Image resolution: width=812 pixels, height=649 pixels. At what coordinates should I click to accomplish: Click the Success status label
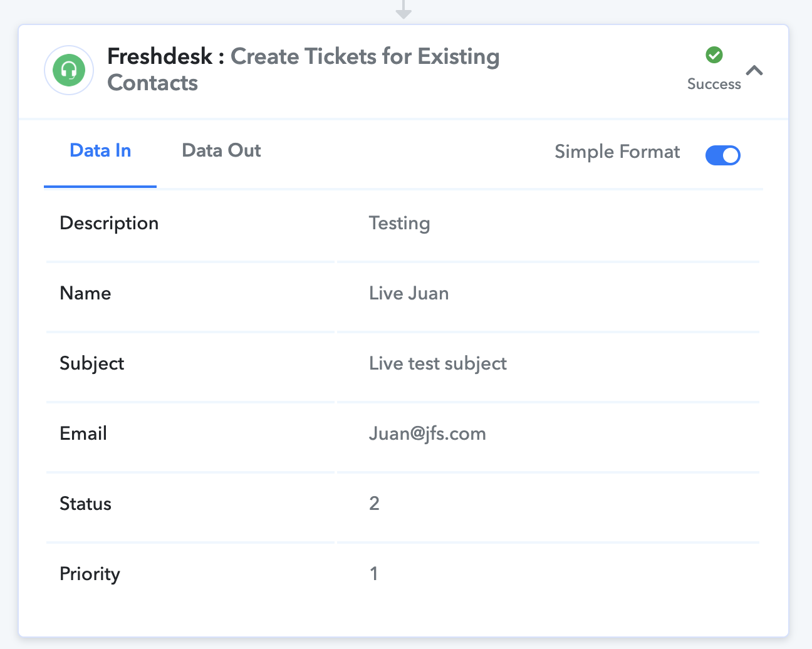pyautogui.click(x=714, y=84)
